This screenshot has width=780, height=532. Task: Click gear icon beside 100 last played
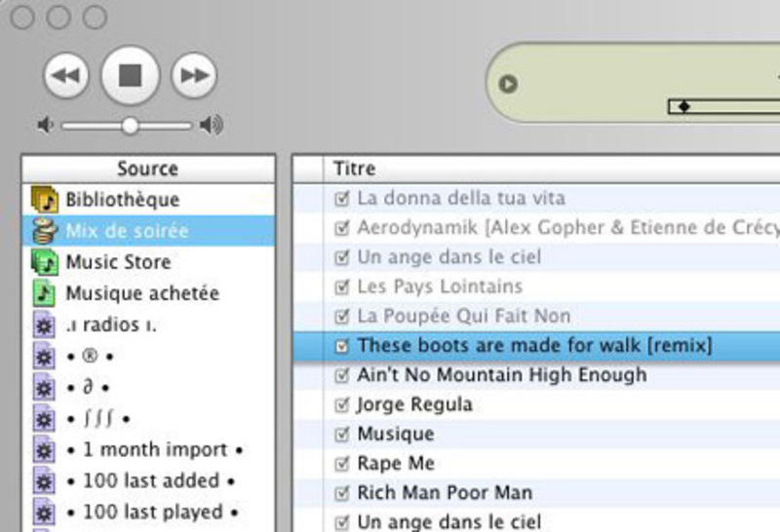44,513
